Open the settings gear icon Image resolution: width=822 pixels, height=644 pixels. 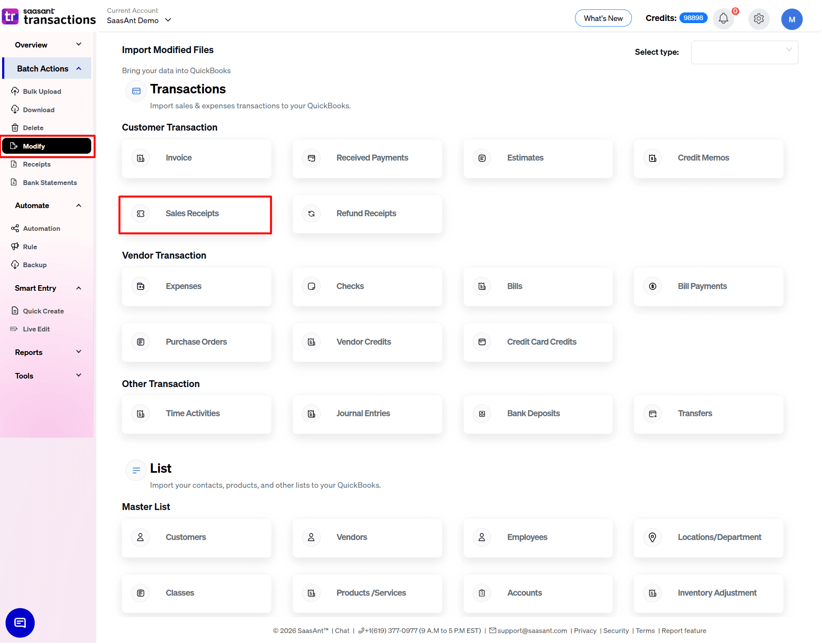759,19
